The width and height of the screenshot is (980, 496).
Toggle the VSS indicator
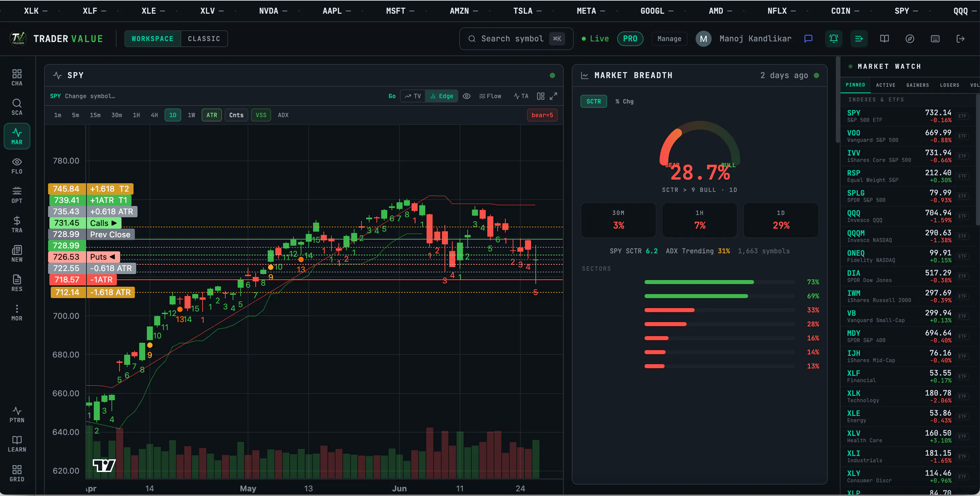(x=261, y=115)
